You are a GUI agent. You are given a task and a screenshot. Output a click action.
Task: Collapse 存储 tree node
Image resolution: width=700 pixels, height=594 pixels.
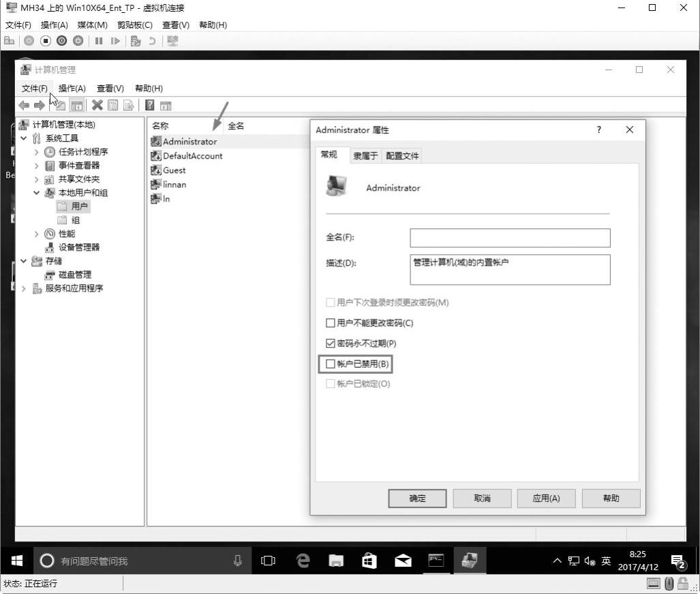coord(24,261)
